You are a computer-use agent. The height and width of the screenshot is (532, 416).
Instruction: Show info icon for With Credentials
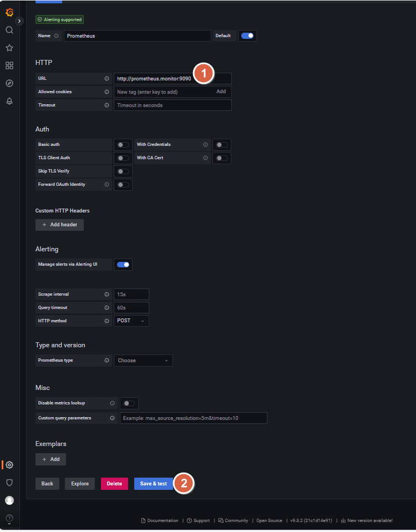pyautogui.click(x=206, y=145)
